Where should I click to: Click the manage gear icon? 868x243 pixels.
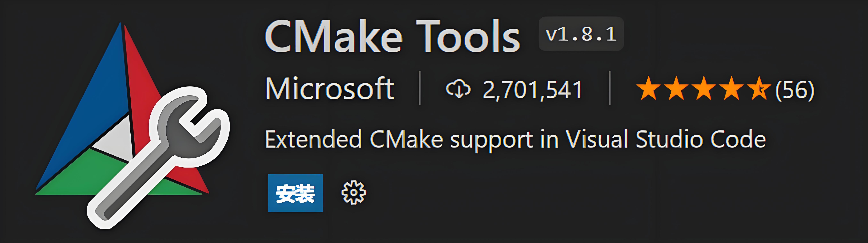[354, 192]
